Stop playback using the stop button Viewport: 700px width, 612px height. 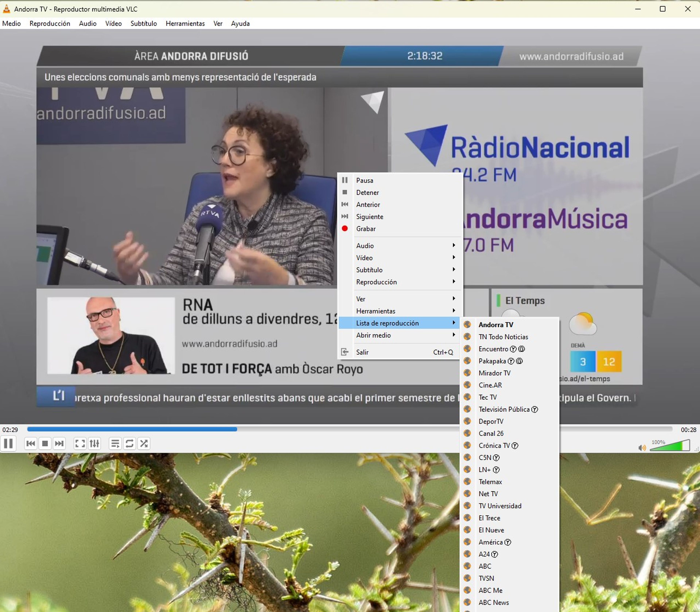45,444
